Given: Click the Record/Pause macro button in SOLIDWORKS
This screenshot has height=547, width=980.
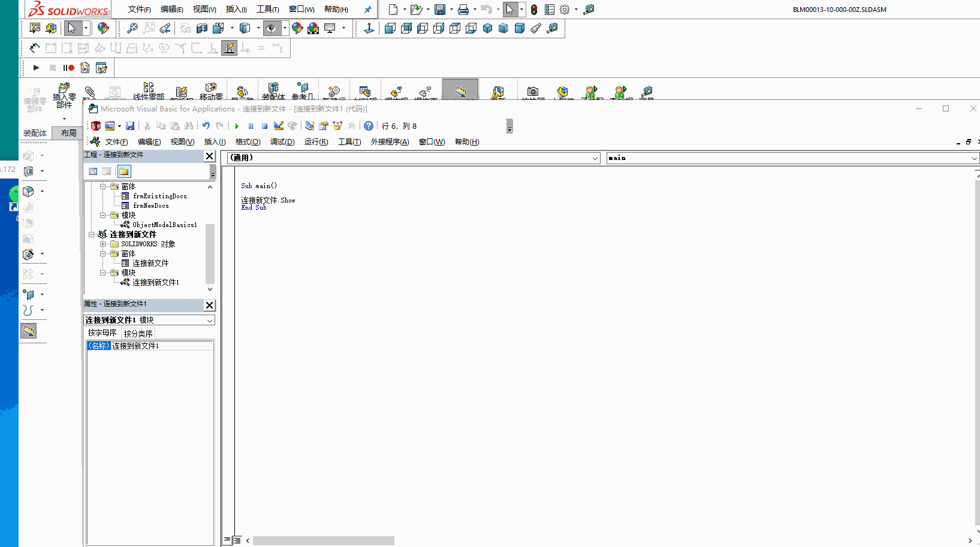Looking at the screenshot, I should click(68, 68).
